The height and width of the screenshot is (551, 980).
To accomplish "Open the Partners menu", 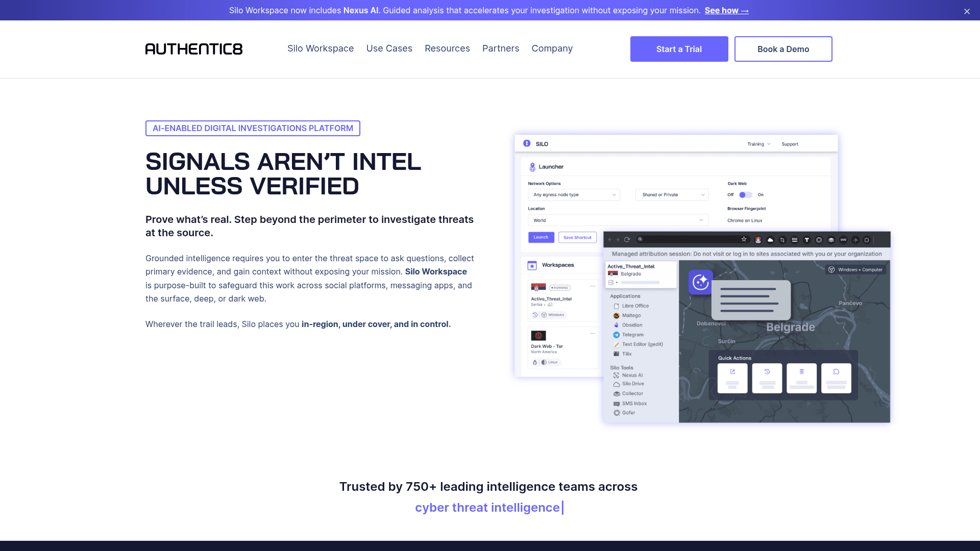I will pos(501,48).
